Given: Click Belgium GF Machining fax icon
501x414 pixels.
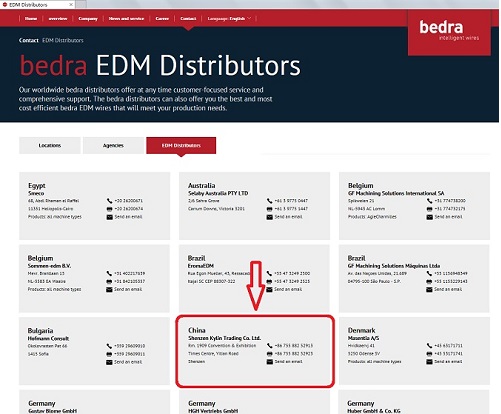Looking at the screenshot, I should [429, 209].
